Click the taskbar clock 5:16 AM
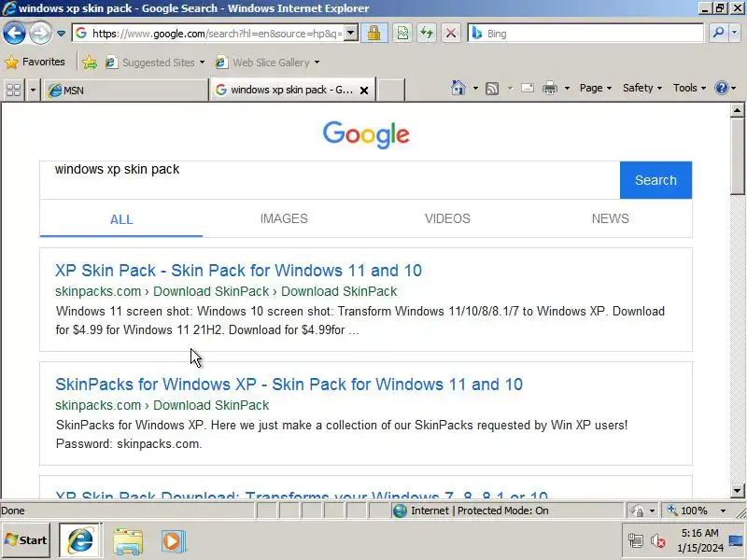This screenshot has width=747, height=560. pos(699,540)
